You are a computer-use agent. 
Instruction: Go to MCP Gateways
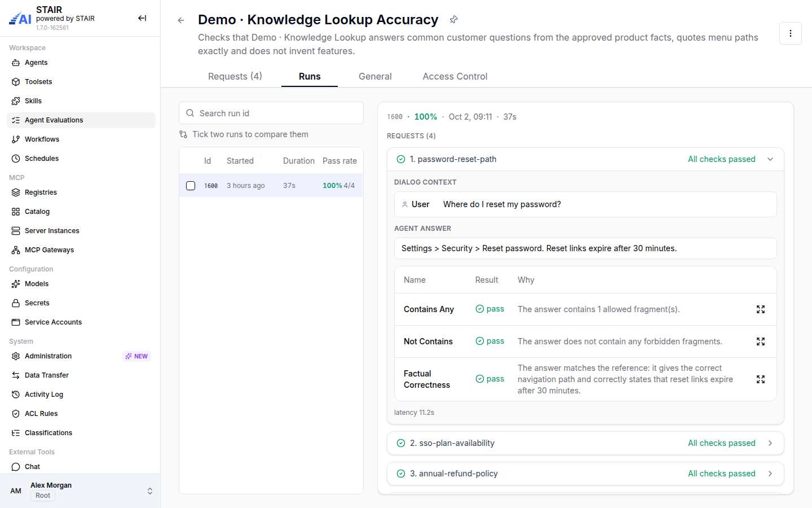pyautogui.click(x=81, y=250)
